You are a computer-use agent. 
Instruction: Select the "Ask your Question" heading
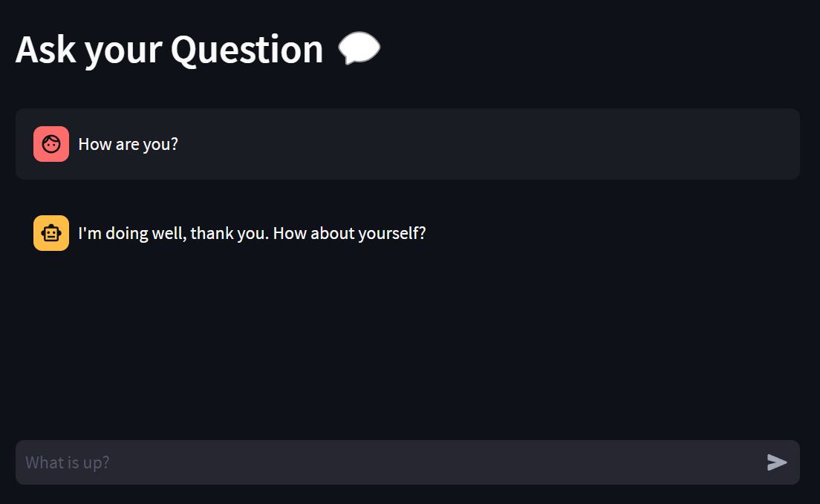[x=169, y=50]
